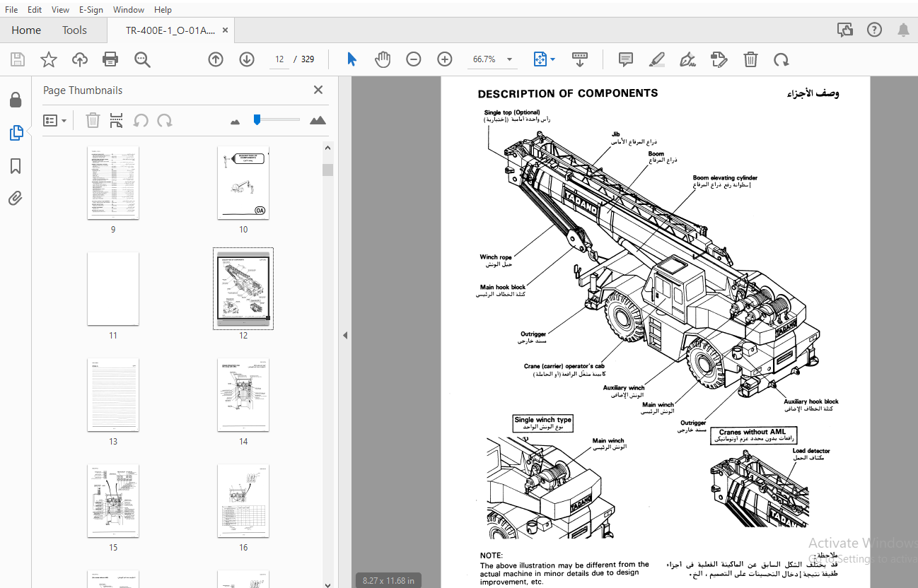
Task: Click the page size 8.27 x 11.68 in label
Action: click(388, 580)
